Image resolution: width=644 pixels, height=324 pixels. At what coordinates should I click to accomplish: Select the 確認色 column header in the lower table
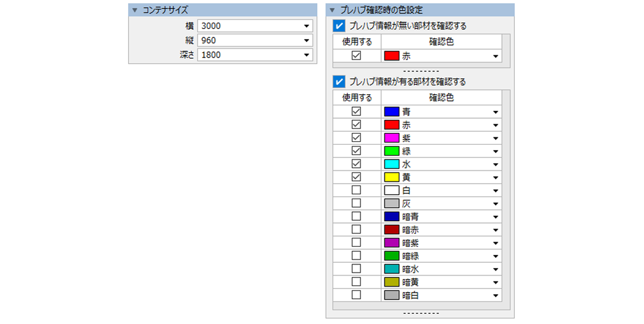[441, 97]
